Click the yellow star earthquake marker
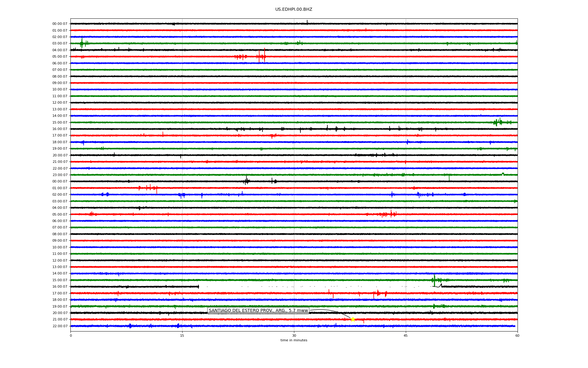This screenshot has width=588, height=368. (x=353, y=319)
